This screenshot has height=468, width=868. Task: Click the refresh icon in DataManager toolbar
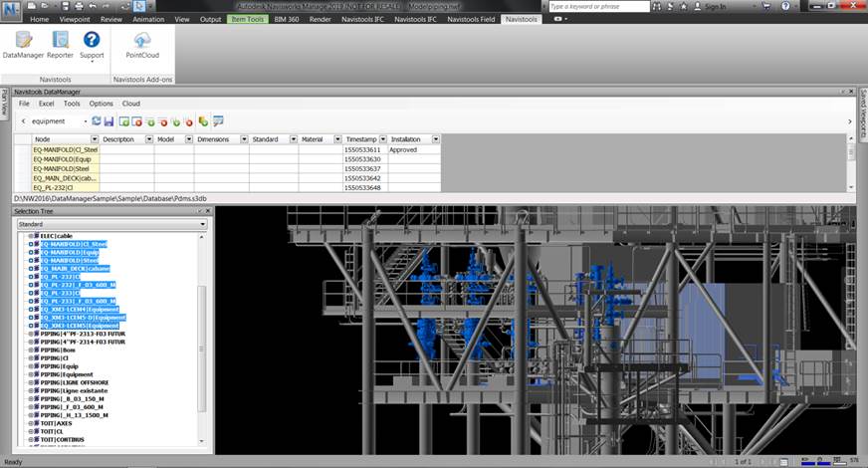97,121
